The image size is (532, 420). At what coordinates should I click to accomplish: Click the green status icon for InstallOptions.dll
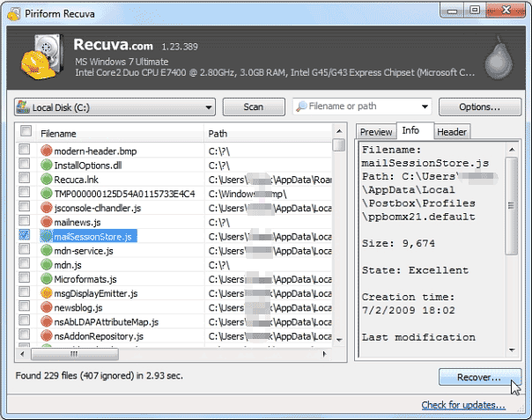click(46, 165)
